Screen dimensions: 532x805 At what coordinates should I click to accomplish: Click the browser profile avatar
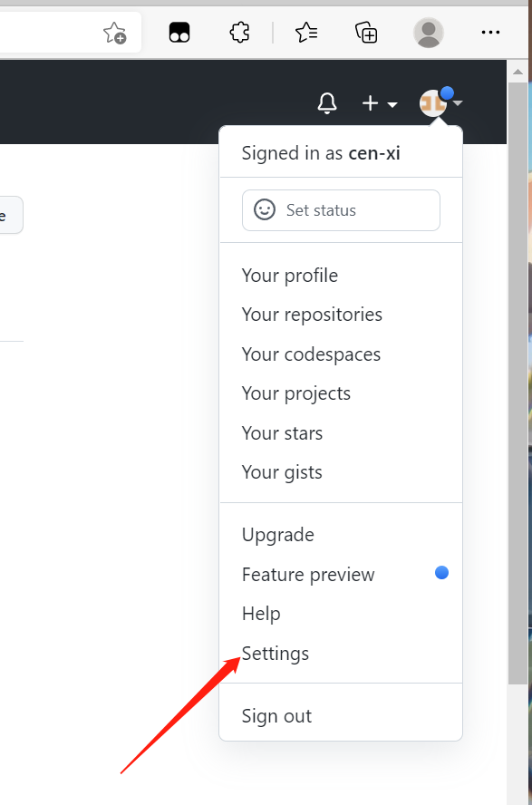[429, 33]
